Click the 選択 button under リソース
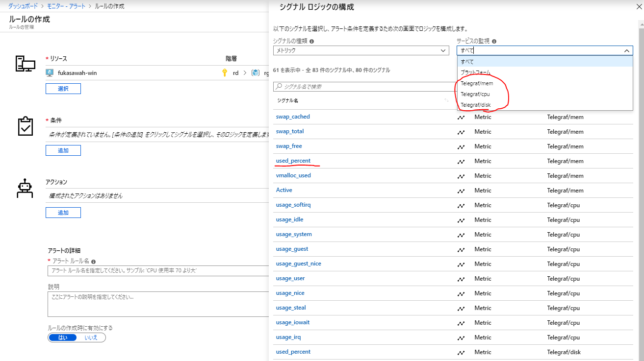 (63, 89)
